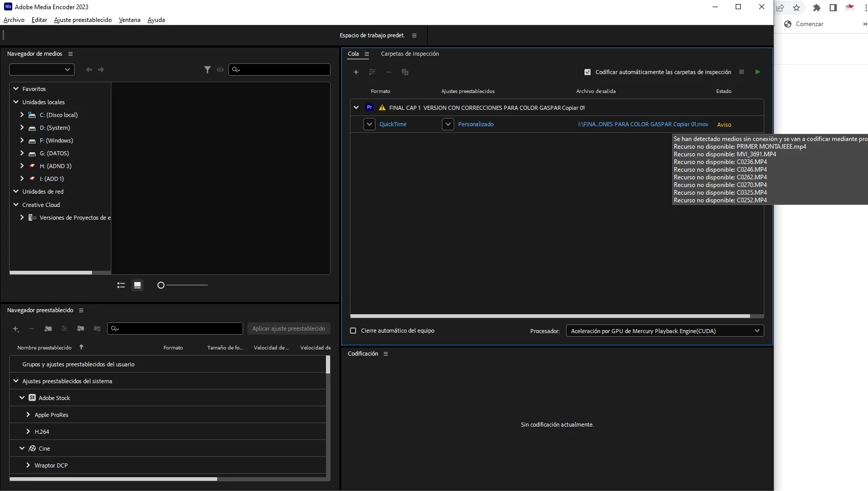Expand the H.264 presets
The image size is (868, 491).
coord(28,432)
